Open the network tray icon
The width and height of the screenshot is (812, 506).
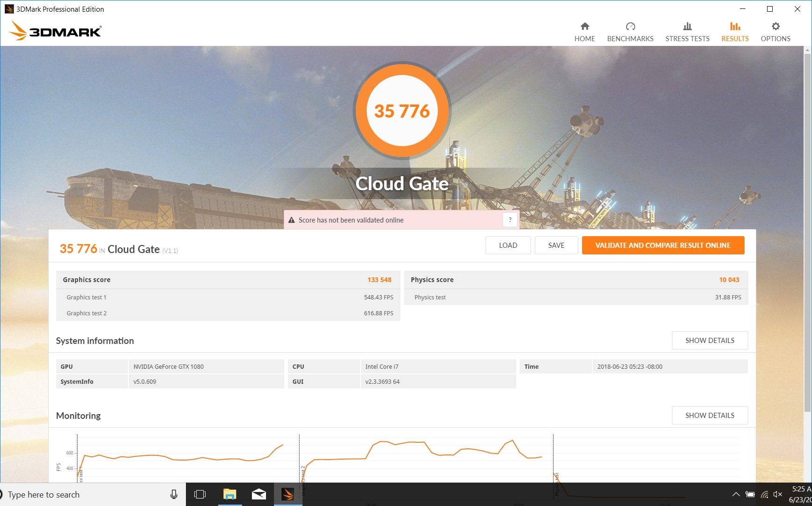pos(764,494)
